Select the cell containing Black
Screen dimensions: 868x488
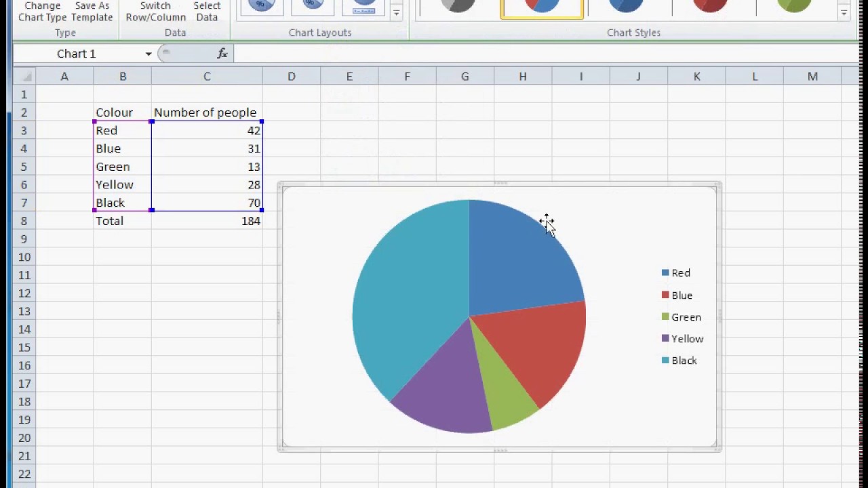point(123,203)
